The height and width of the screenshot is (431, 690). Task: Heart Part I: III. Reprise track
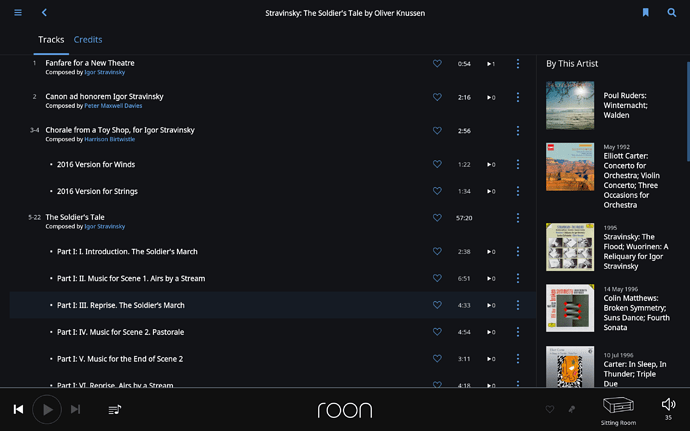click(x=437, y=305)
